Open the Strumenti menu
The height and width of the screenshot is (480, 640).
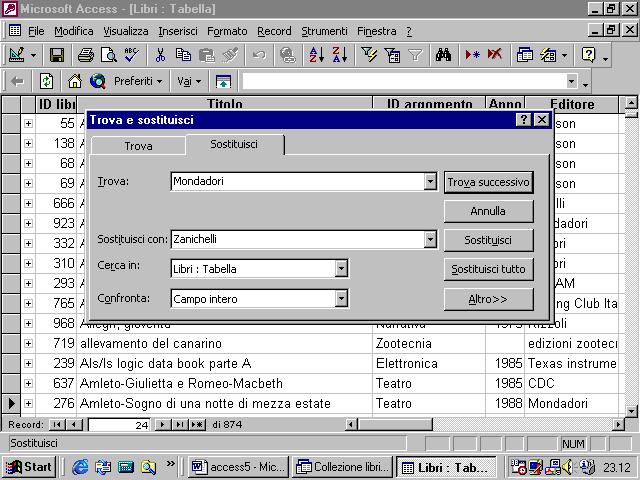pos(324,31)
